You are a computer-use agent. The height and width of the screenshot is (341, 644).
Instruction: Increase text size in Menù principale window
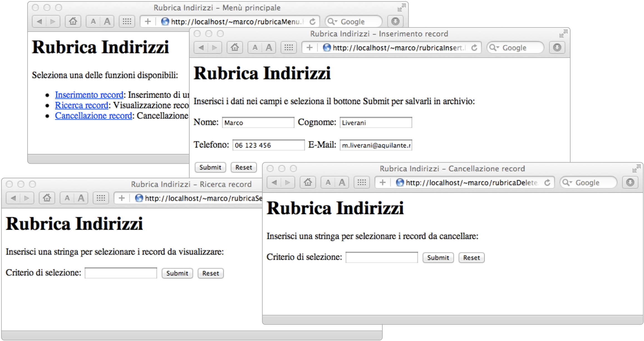pos(107,21)
